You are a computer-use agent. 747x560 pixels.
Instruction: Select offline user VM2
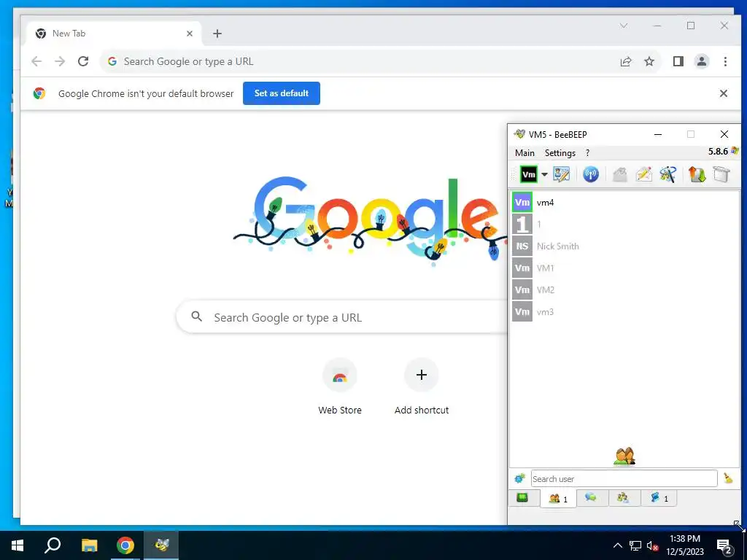pyautogui.click(x=624, y=290)
